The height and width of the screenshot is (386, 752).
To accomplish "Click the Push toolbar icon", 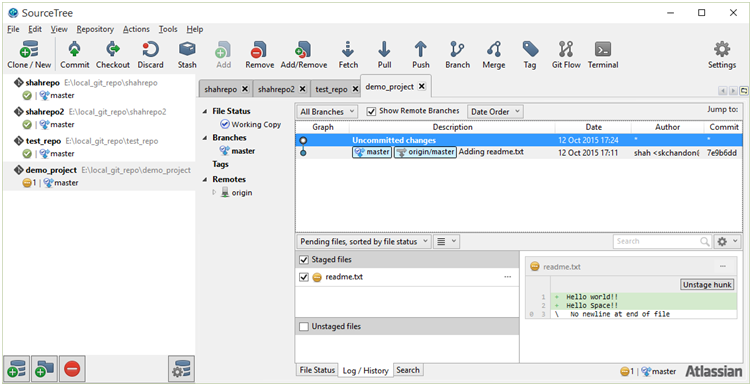I will click(421, 55).
